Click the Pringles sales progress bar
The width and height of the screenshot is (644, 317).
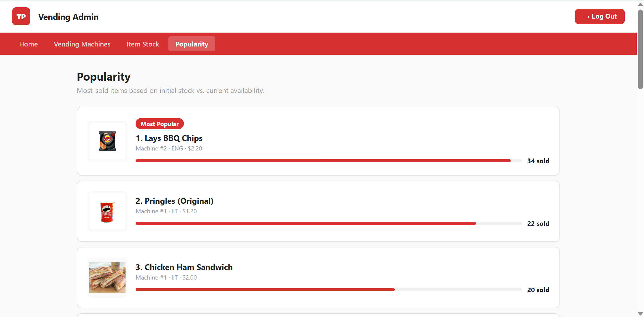point(329,224)
